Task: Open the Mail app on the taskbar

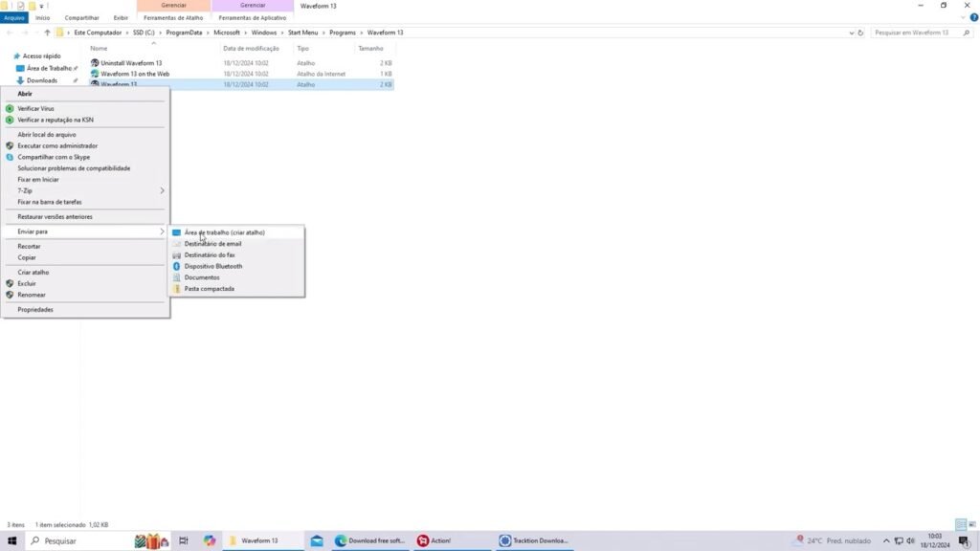Action: (317, 541)
